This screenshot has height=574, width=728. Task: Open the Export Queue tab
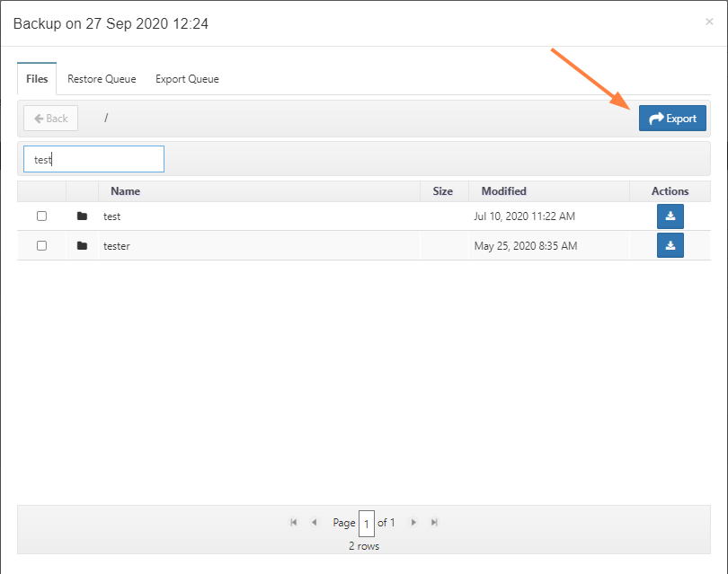click(187, 79)
